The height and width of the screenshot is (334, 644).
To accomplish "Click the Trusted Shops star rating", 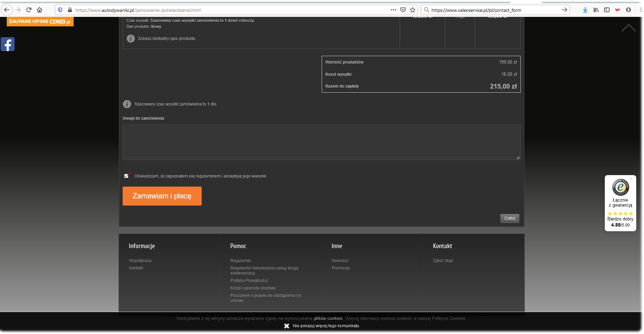I will click(x=620, y=214).
